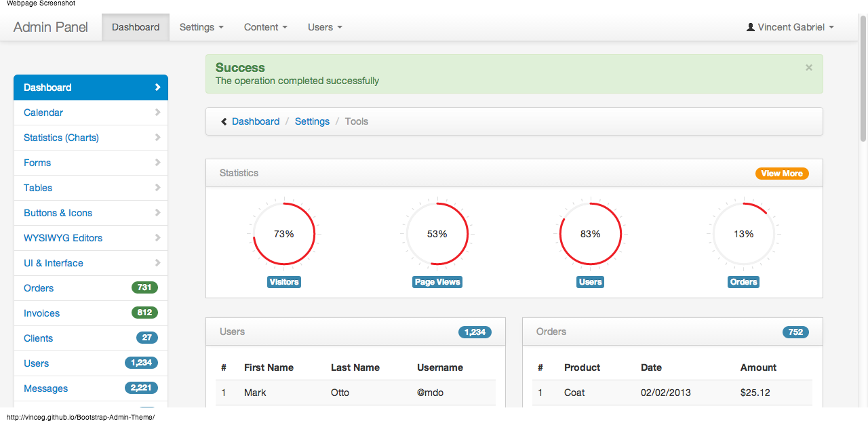868x421 pixels.
Task: Select the Dashboard tab in the navbar
Action: 136,27
